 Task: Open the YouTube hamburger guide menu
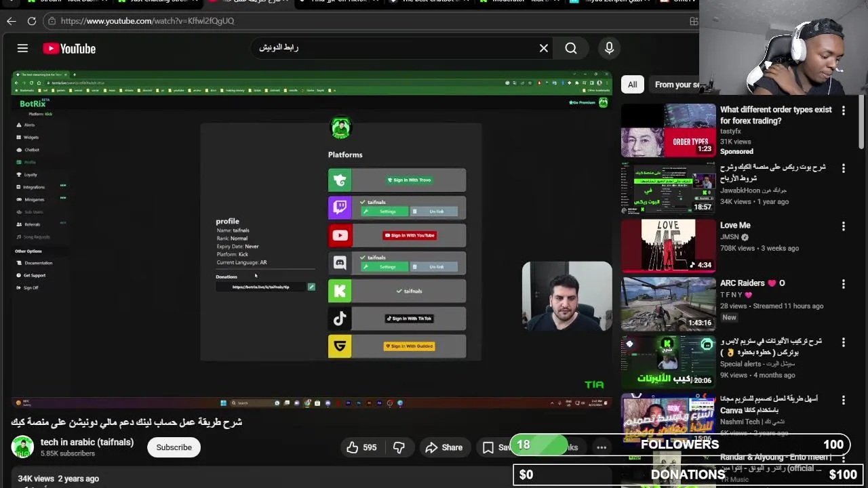coord(22,48)
